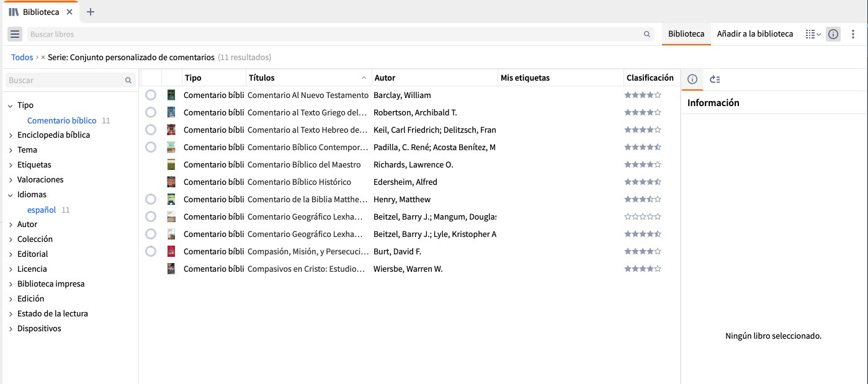This screenshot has height=384, width=868.
Task: Open title Comentario Bíblico Histórico
Action: (x=300, y=182)
